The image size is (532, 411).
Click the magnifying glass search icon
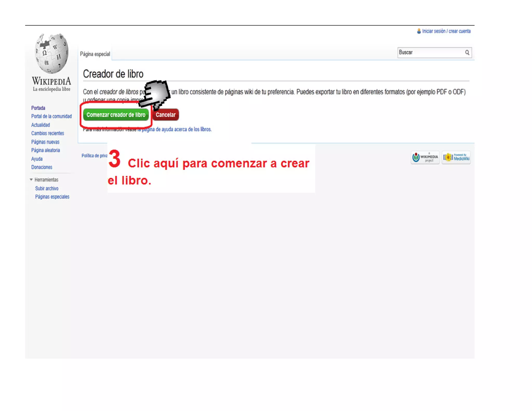coord(467,53)
